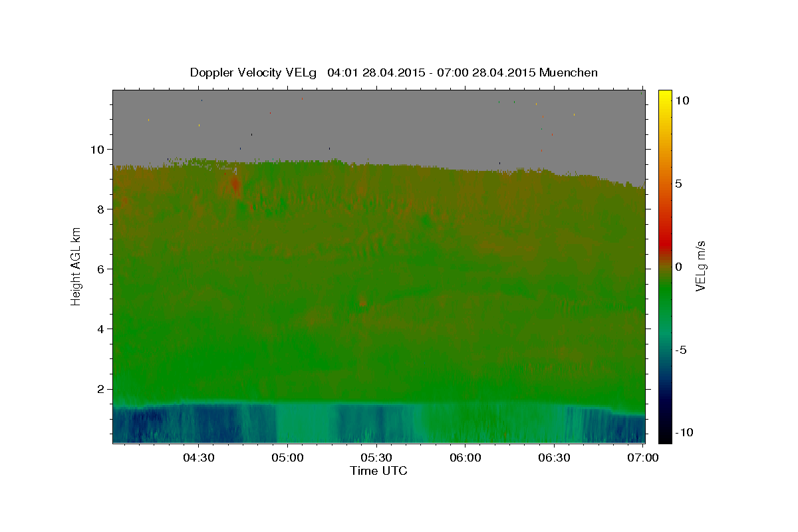Click the colorbar label '-10'

coord(684,433)
